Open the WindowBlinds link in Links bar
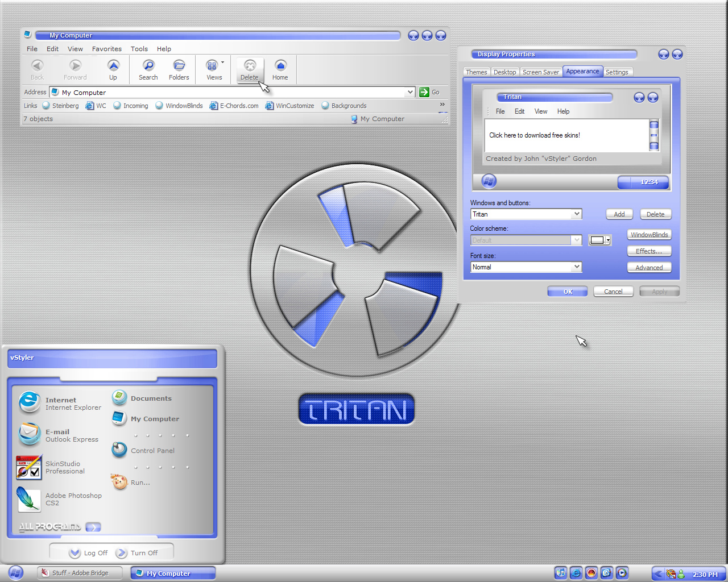The width and height of the screenshot is (728, 582). point(179,106)
